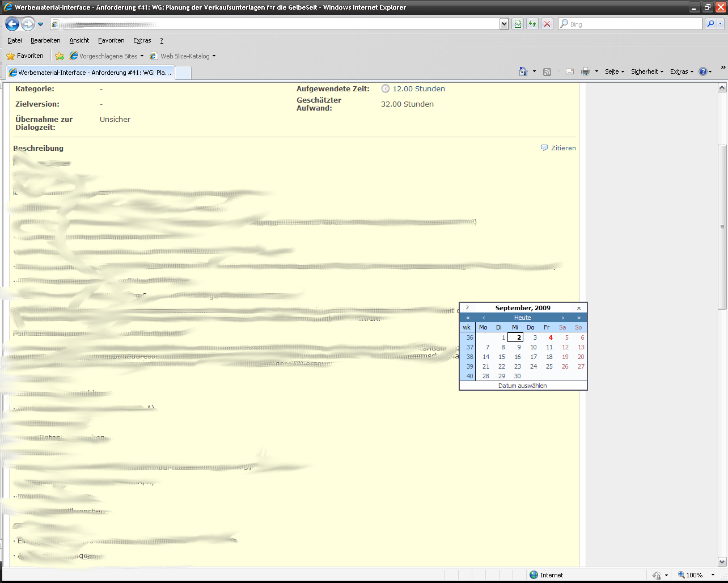Screen dimensions: 728x583
Task: Click the green refresh page icon
Action: [x=532, y=24]
